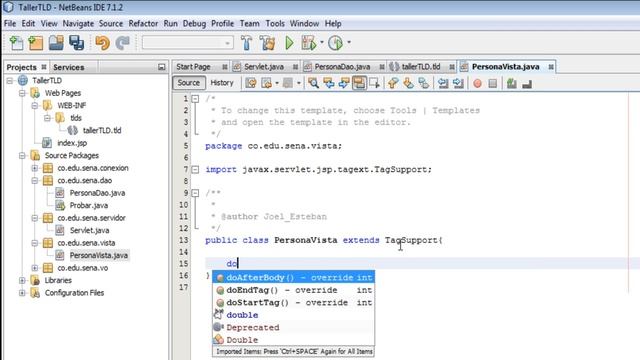Image resolution: width=640 pixels, height=360 pixels.
Task: Click the New Project toolbar icon
Action: pyautogui.click(x=36, y=42)
